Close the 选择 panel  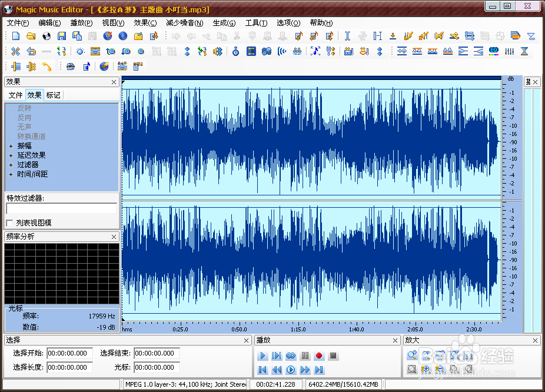(246, 341)
